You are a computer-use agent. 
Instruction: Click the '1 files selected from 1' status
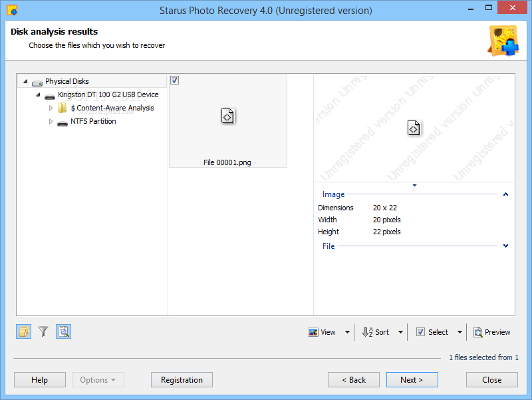(483, 357)
